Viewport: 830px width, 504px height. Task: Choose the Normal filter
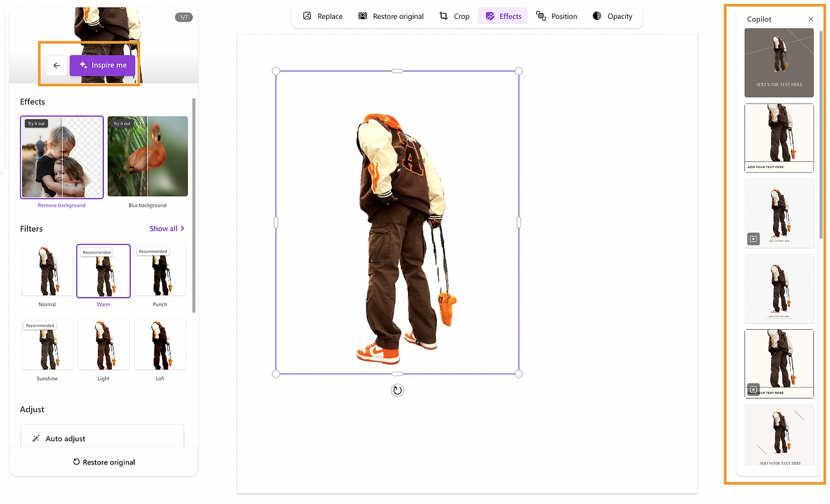click(x=47, y=270)
